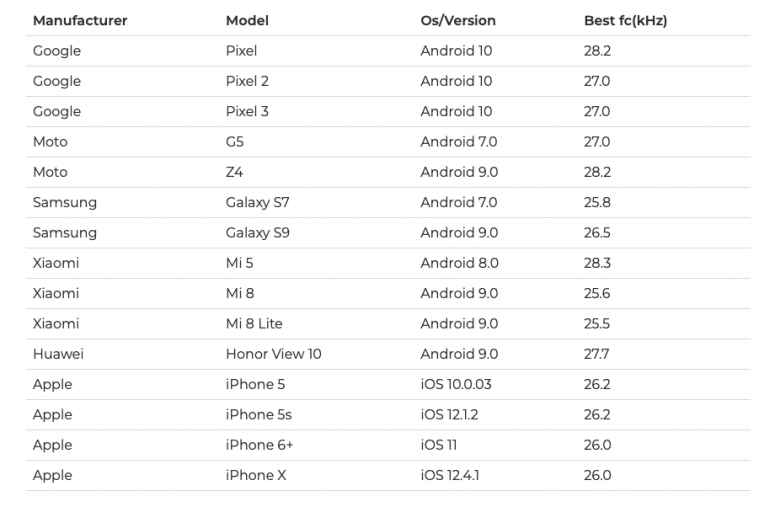Click the Android 8.0 version cell
Viewport: 775px width, 507px height.
[x=460, y=263]
